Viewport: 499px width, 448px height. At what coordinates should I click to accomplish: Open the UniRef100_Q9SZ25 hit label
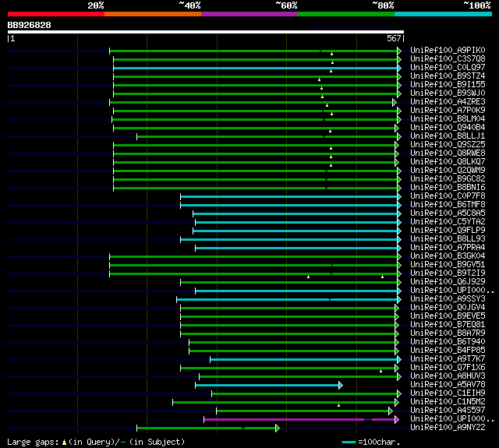point(448,145)
